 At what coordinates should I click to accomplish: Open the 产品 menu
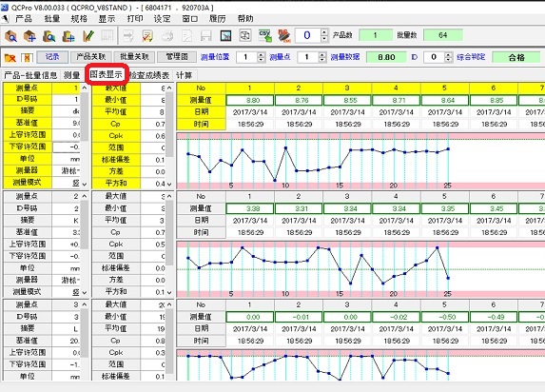coord(24,19)
